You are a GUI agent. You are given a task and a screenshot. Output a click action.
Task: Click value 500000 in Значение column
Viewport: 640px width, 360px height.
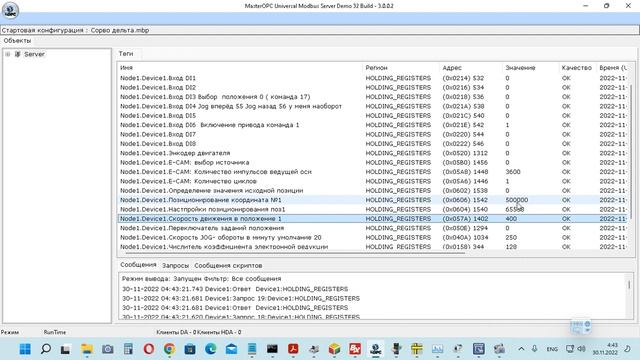517,200
